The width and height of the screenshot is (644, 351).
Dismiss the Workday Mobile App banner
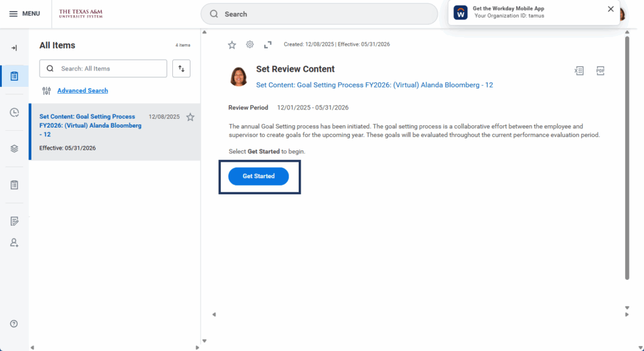coord(611,9)
